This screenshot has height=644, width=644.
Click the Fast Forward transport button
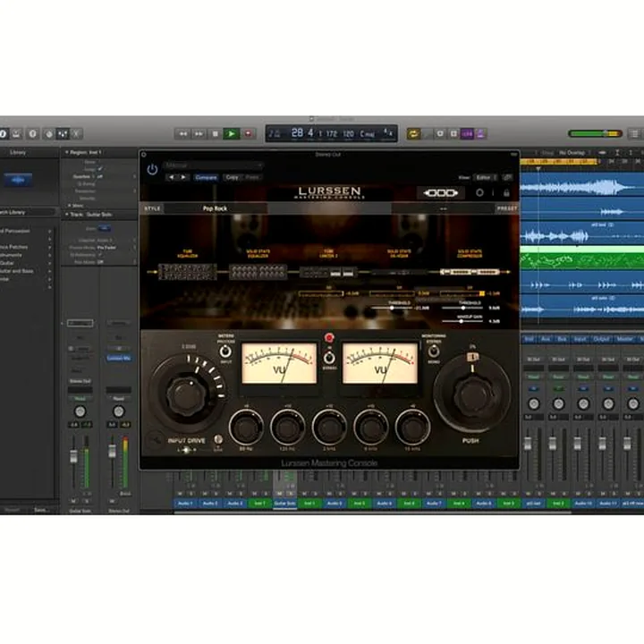coord(199,133)
